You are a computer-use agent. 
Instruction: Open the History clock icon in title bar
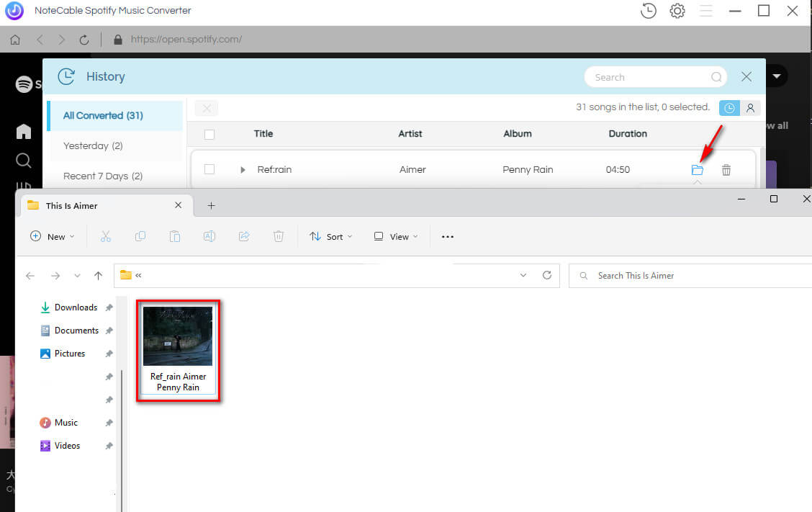[x=648, y=11]
